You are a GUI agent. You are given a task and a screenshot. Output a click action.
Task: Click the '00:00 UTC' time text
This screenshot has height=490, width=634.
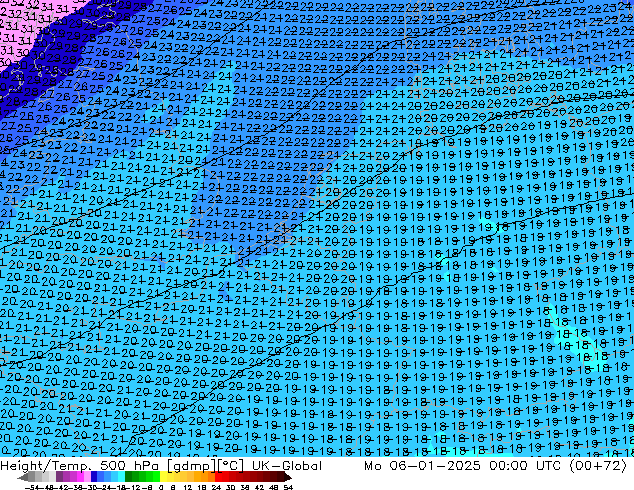tap(525, 466)
